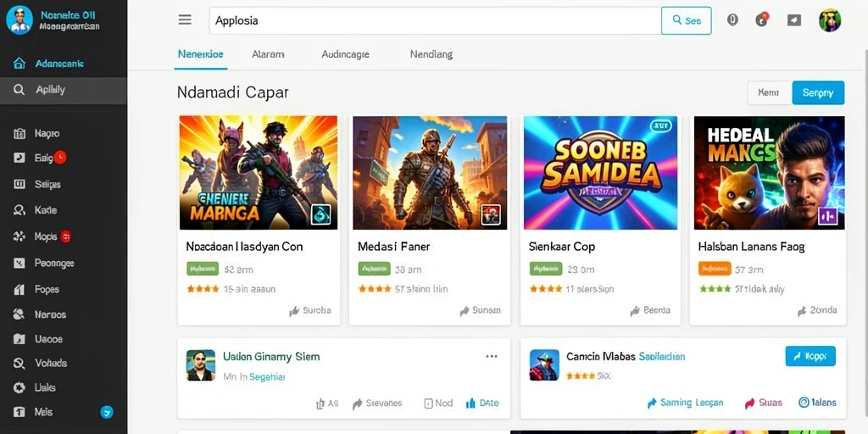Screen dimensions: 868x434
Task: Switch to the Atarans tab
Action: point(268,54)
